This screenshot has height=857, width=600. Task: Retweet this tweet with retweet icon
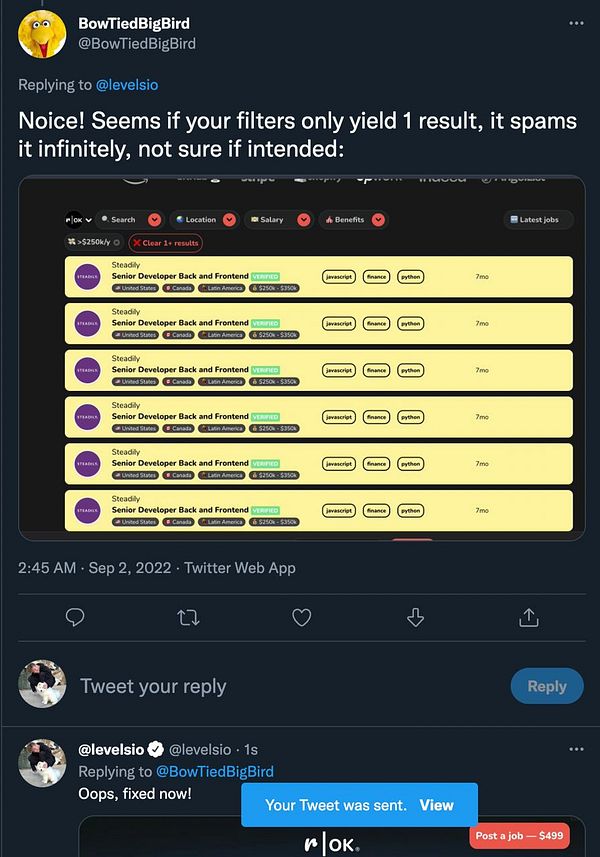point(188,618)
